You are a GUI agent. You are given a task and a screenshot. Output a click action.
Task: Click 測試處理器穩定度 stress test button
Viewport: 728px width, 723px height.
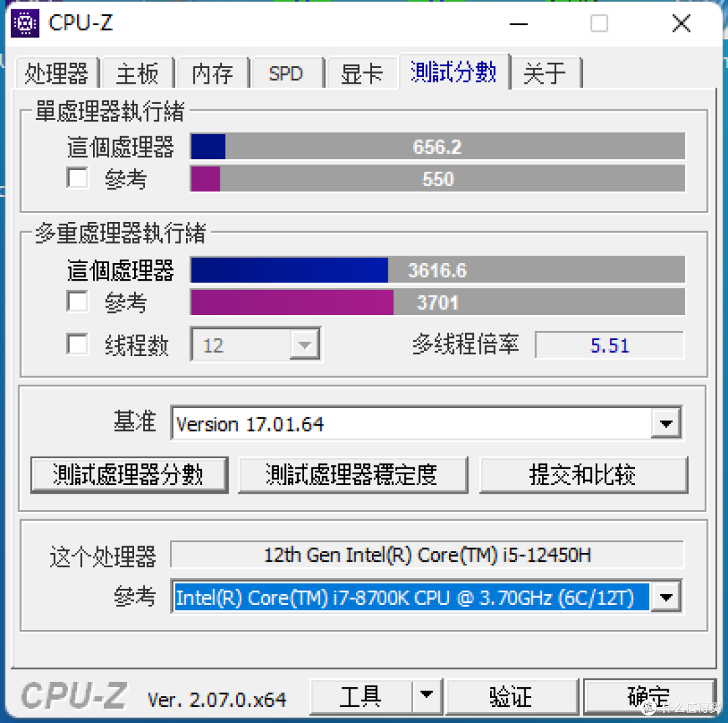(353, 475)
